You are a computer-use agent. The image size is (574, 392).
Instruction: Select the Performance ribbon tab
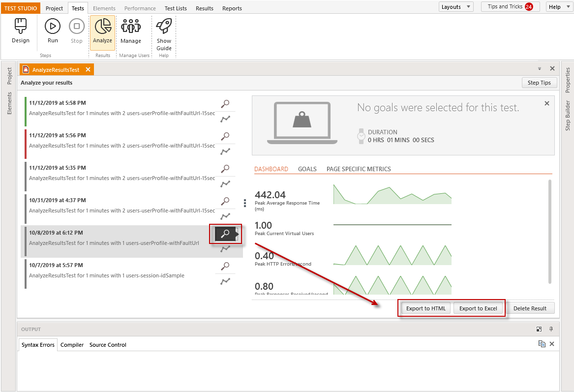tap(140, 8)
